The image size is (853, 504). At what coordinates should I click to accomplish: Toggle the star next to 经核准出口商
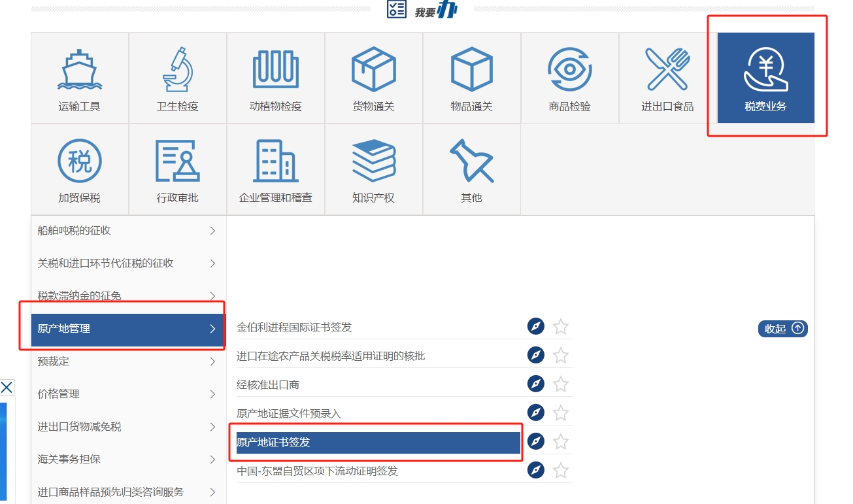[561, 384]
